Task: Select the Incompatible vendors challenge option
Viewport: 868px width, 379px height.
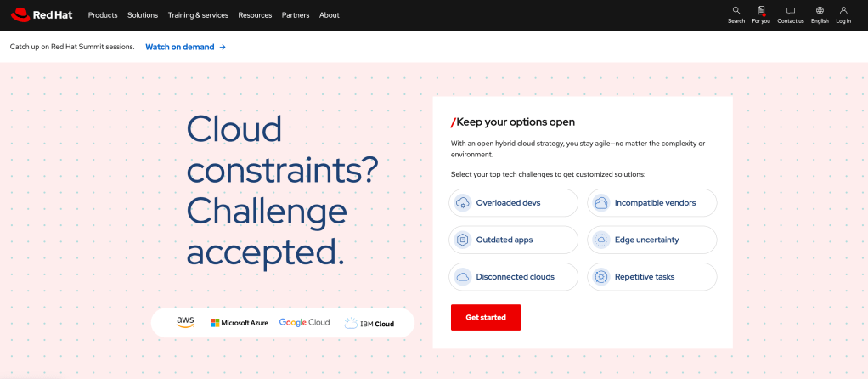Action: pyautogui.click(x=651, y=203)
